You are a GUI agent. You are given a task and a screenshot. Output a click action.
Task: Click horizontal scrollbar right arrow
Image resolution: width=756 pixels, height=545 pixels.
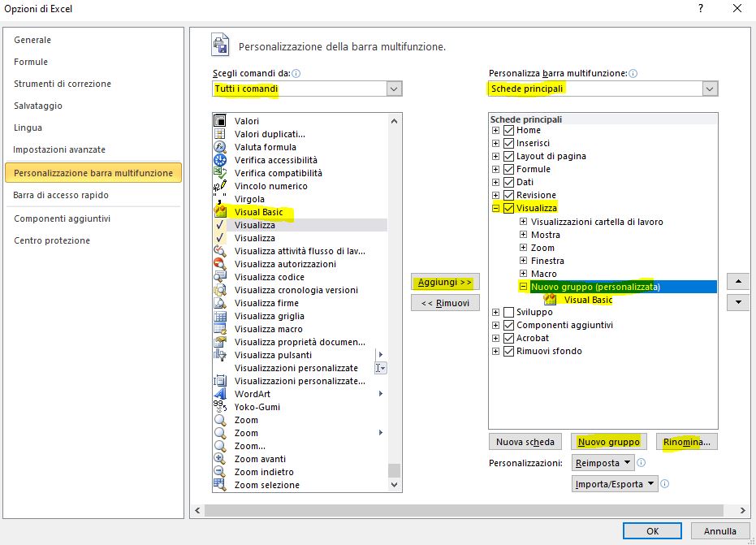[x=742, y=510]
